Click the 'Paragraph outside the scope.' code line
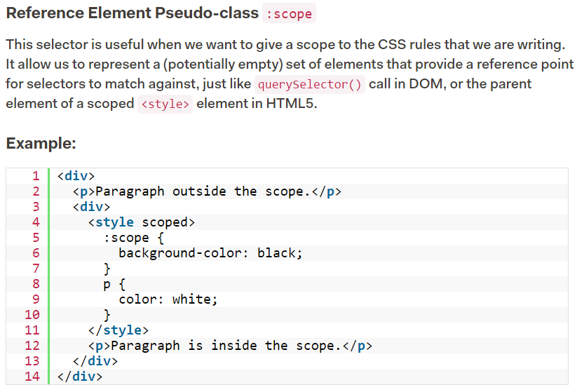Image resolution: width=577 pixels, height=392 pixels. pos(208,191)
